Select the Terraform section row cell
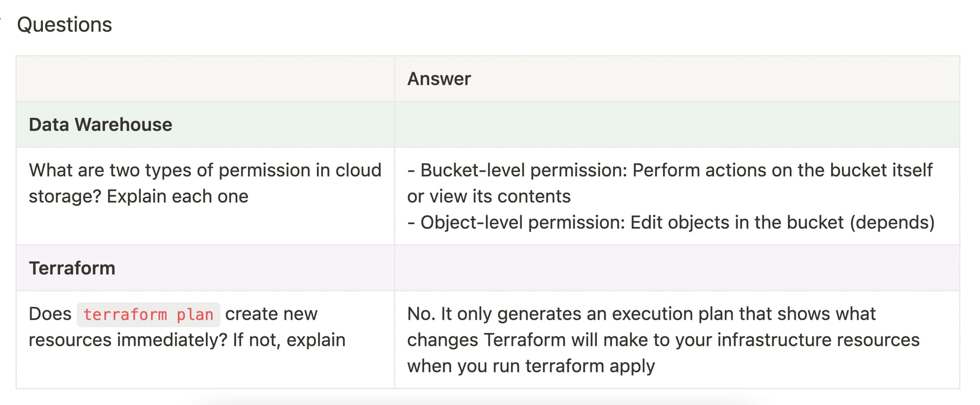980x405 pixels. tap(72, 268)
